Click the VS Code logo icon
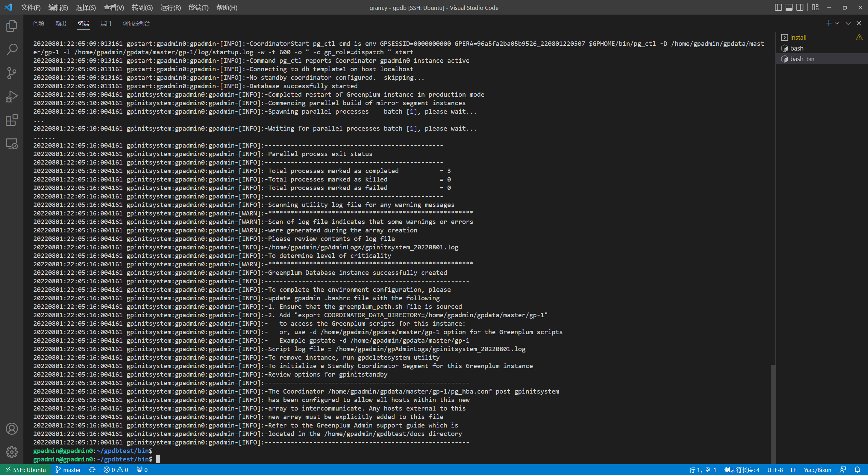The width and height of the screenshot is (868, 475). (x=8, y=7)
